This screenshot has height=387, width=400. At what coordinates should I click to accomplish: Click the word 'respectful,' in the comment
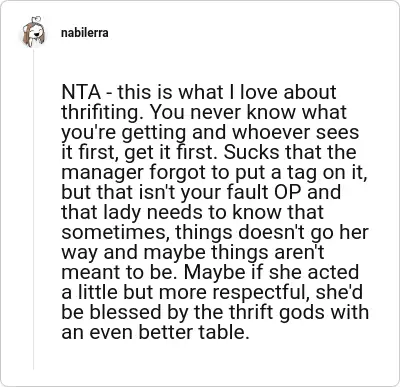pos(261,293)
